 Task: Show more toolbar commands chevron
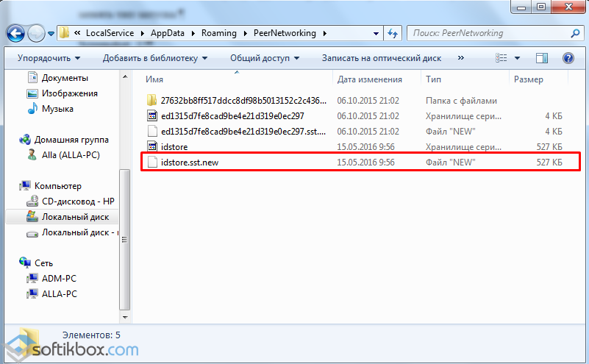461,58
